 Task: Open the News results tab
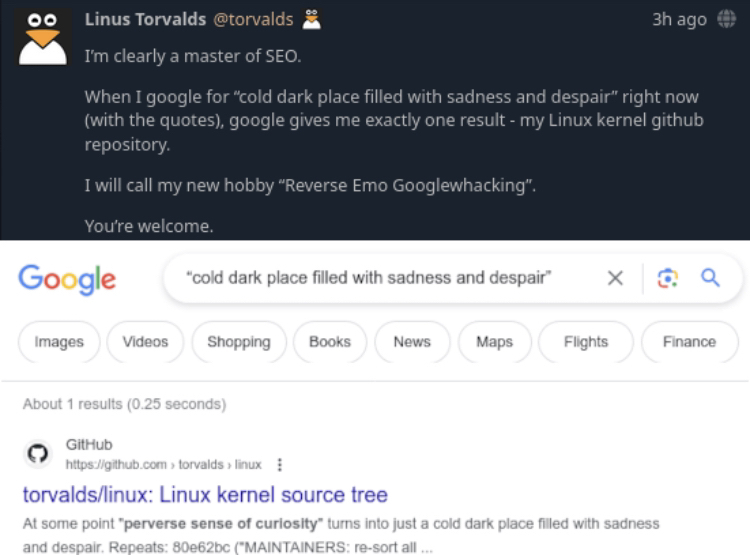point(412,342)
